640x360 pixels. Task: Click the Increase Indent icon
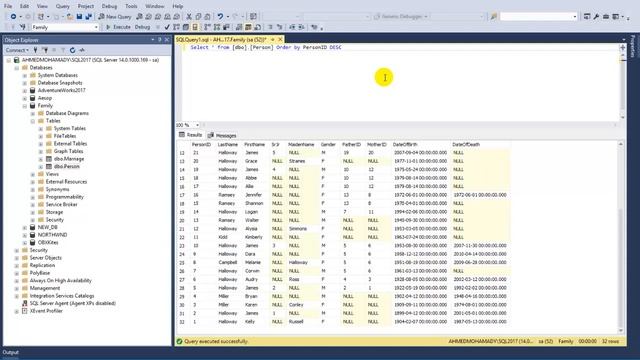pyautogui.click(x=302, y=27)
